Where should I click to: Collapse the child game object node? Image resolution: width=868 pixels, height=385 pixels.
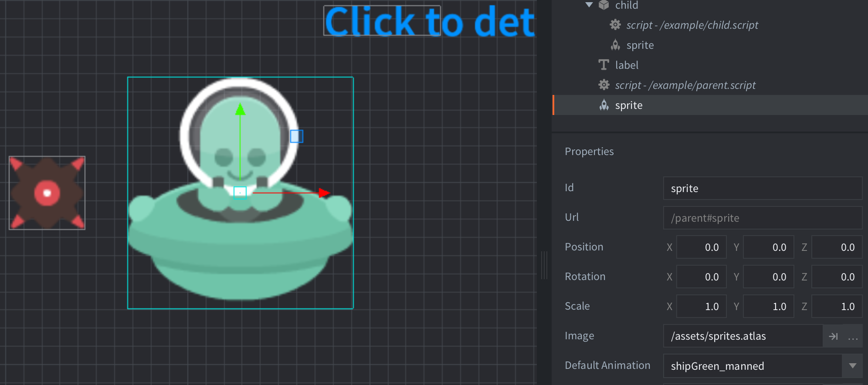tap(589, 5)
